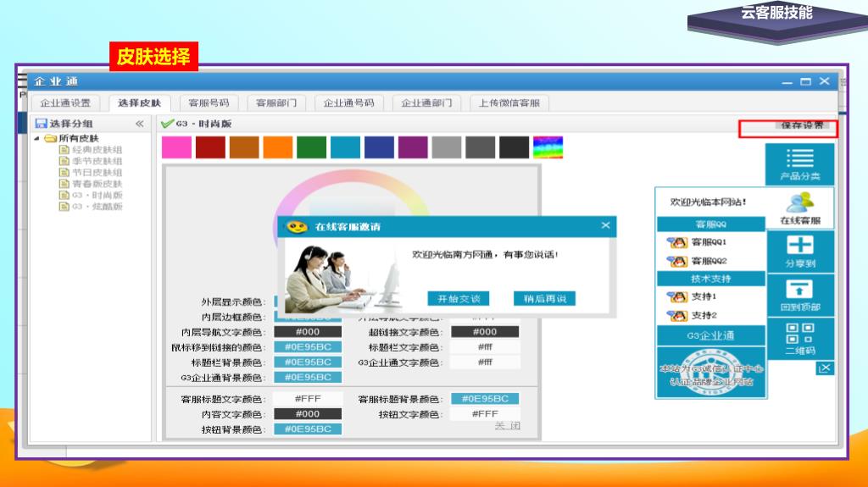
Task: Click the 分享到 plus icon
Action: click(800, 245)
